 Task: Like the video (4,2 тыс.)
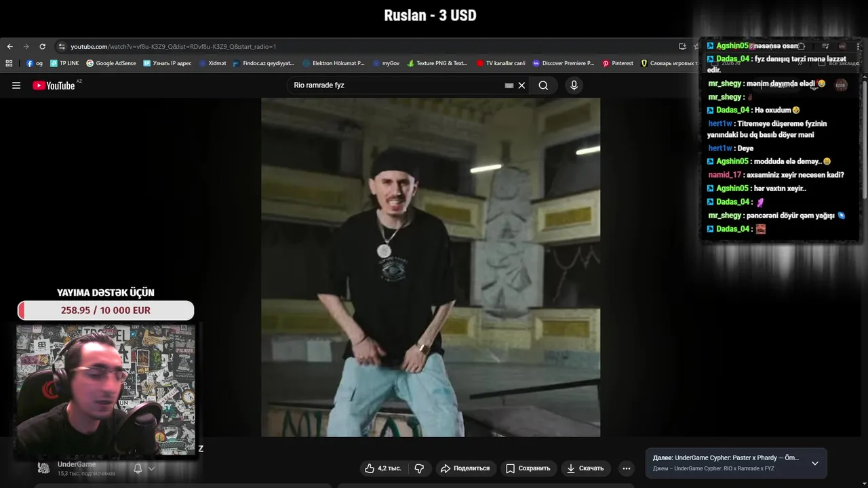click(x=383, y=468)
